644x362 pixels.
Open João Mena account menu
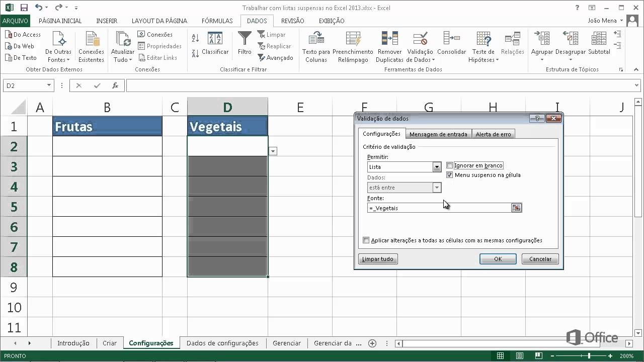[x=605, y=21]
